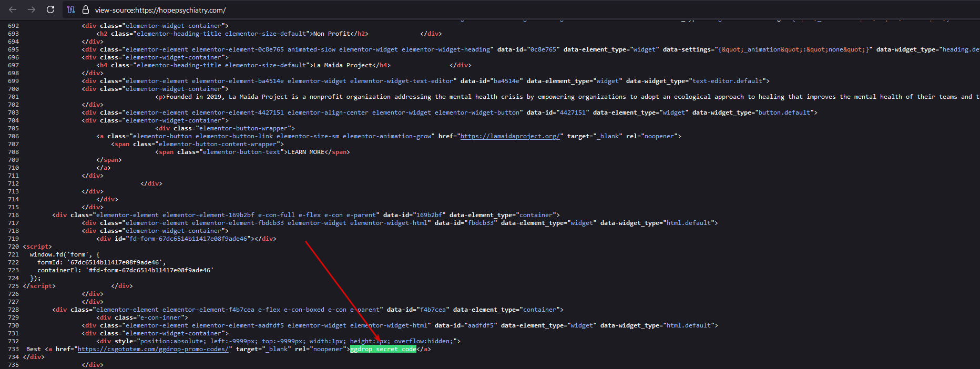Click the browser back arrow
980x369 pixels.
point(13,9)
